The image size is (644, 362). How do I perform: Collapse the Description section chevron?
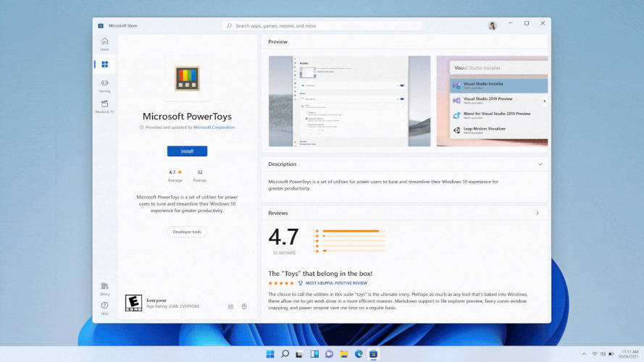540,164
